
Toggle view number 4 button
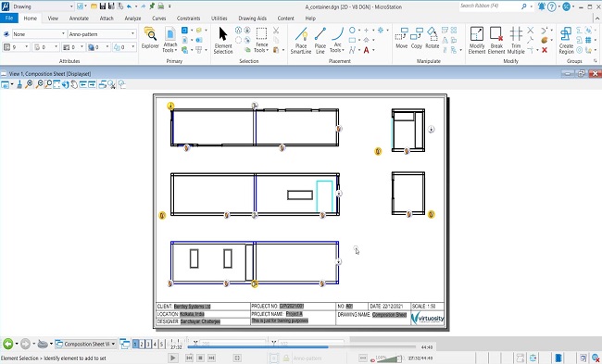[x=155, y=344]
